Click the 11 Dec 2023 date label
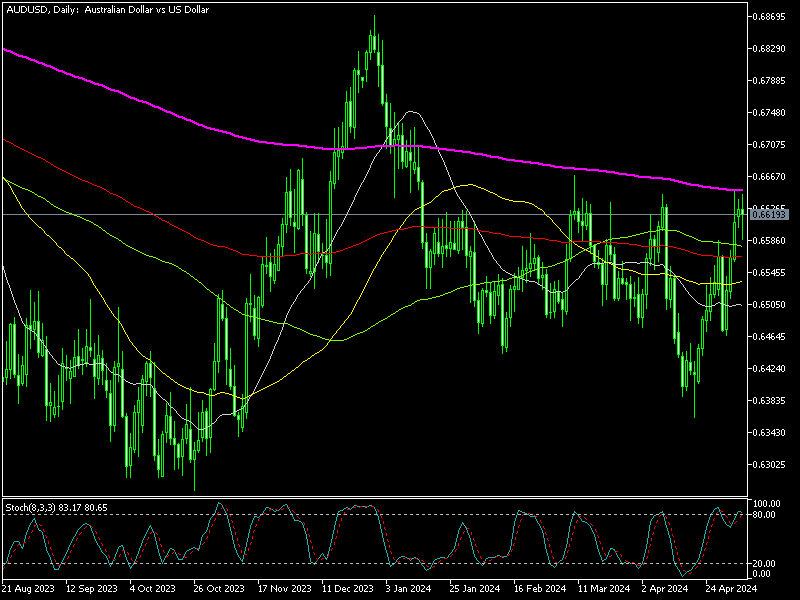The width and height of the screenshot is (800, 600). 345,590
